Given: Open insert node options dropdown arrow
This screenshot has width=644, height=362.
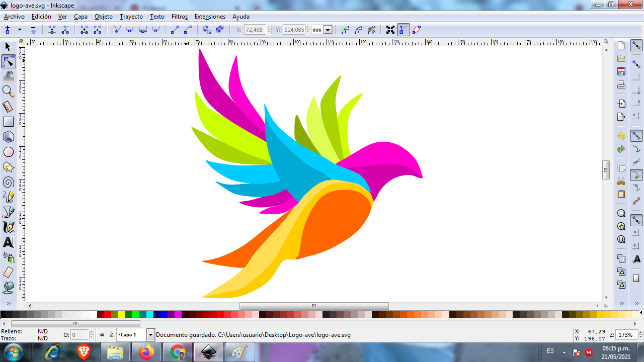Looking at the screenshot, I should [x=20, y=30].
